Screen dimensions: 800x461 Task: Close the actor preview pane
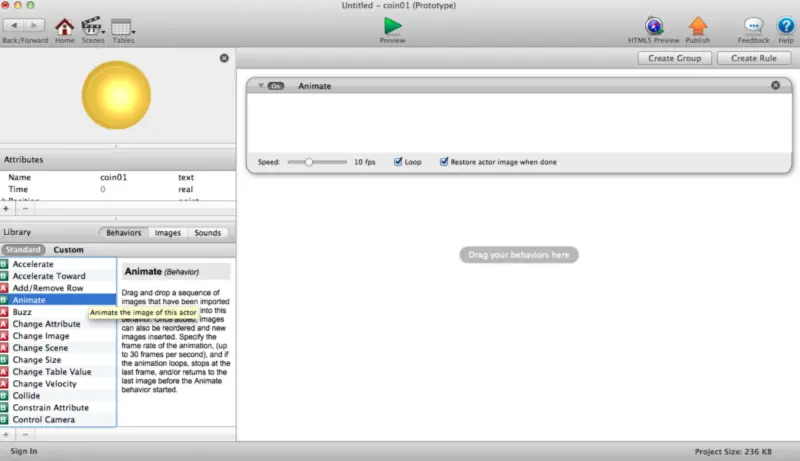pos(224,58)
